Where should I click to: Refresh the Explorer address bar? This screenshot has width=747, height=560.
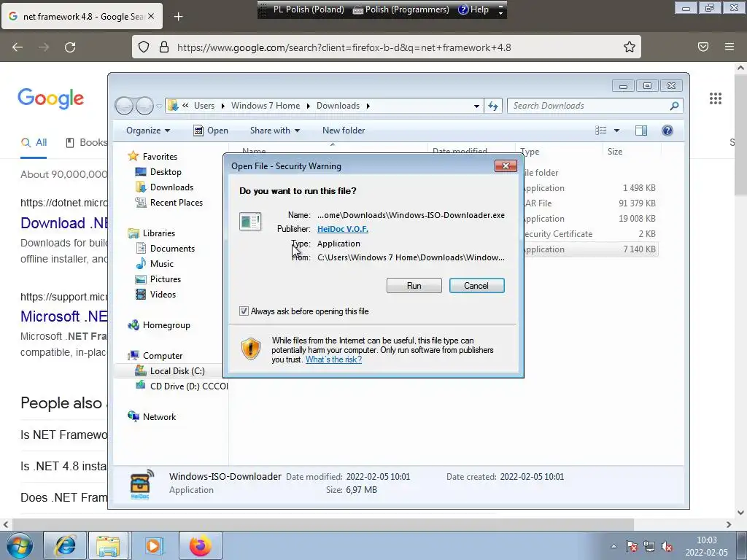[493, 106]
